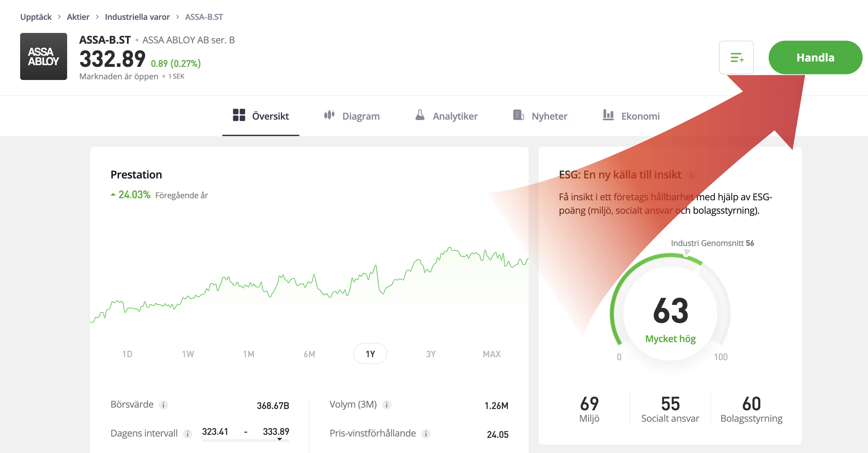The image size is (868, 453).
Task: Click the Aktier breadcrumb link
Action: (78, 17)
